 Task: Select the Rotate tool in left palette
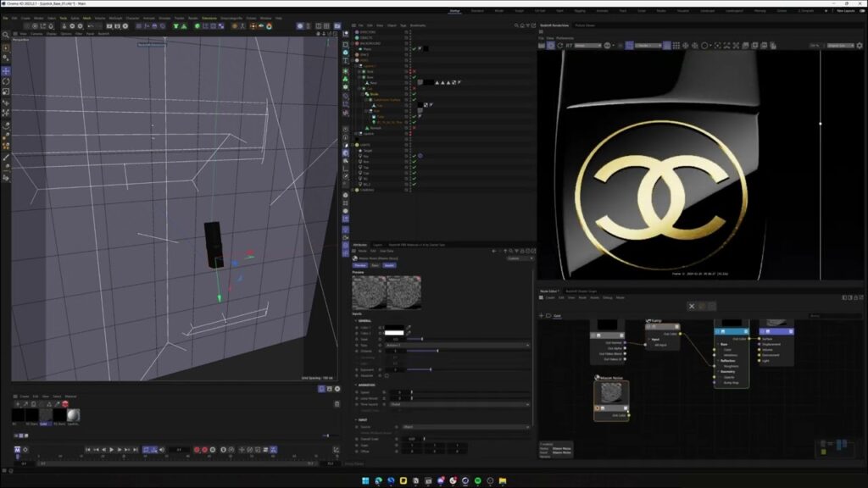[x=6, y=81]
